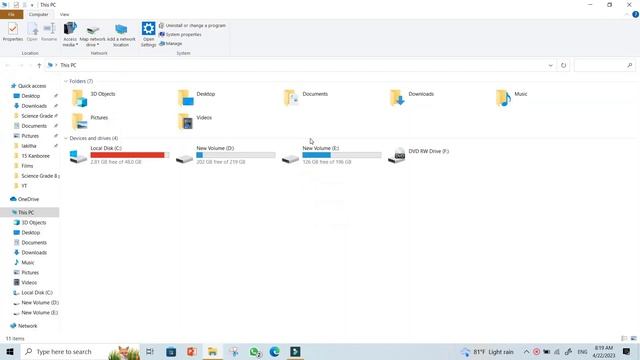Open Science Grade pinned folder in sidebar
Viewport: 640px width, 360px height.
click(37, 116)
